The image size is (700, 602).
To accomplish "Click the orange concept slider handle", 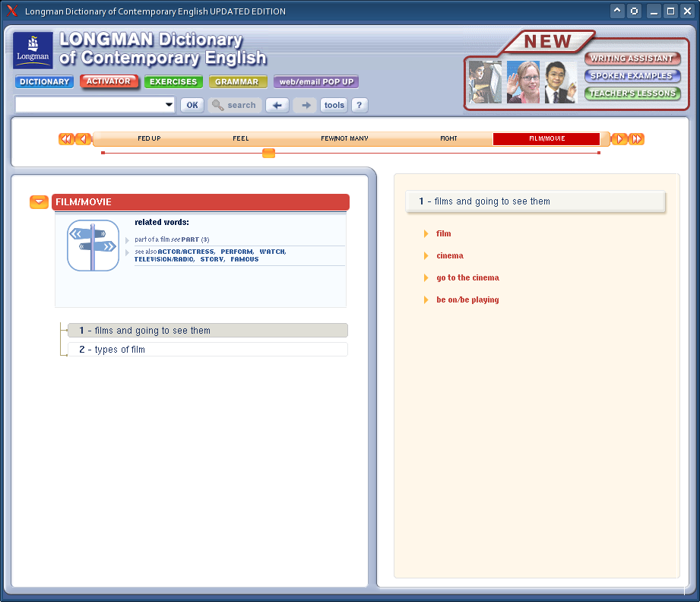I will [x=269, y=154].
